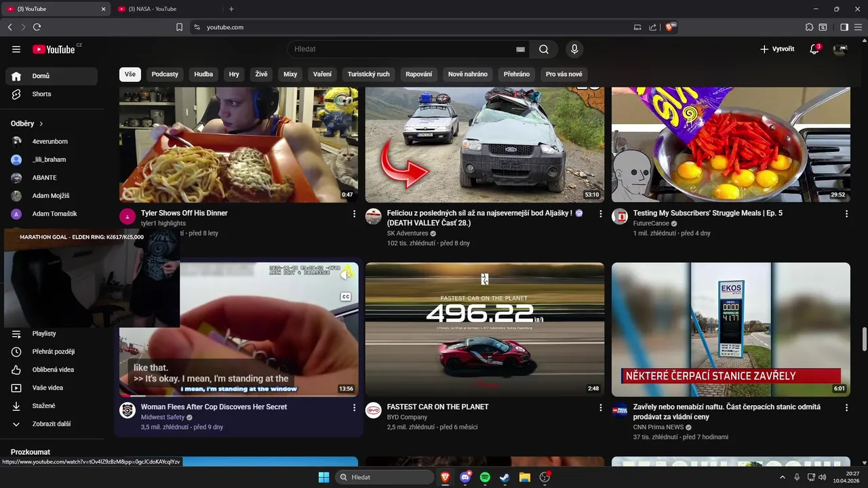Open more options for CNN Prima NEWS video
The image size is (868, 488).
846,407
